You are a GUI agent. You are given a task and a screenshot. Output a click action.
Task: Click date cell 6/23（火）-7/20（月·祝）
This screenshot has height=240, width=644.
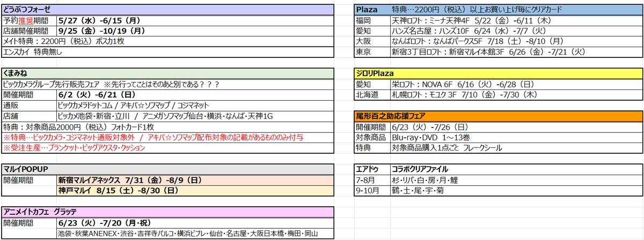click(196, 222)
